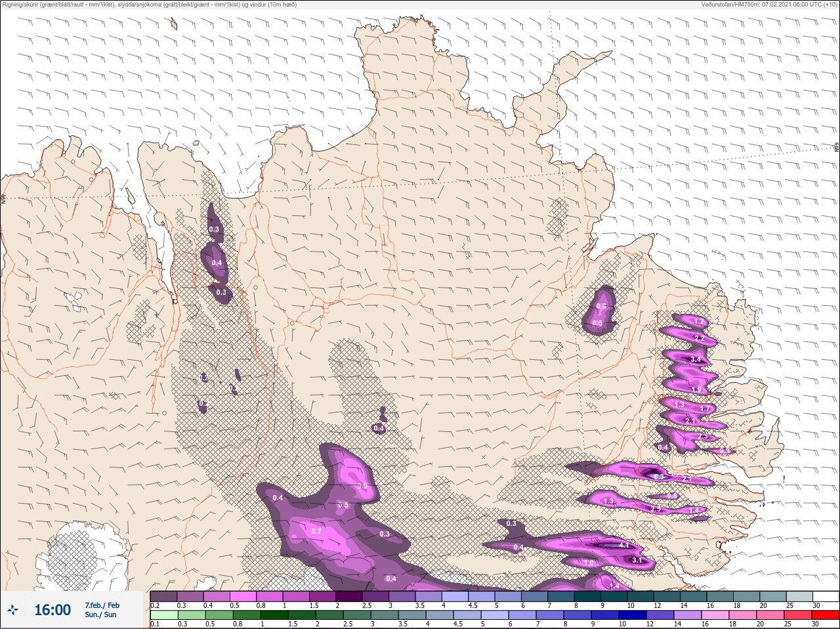This screenshot has width=840, height=629.
Task: Click the '4.1' precipitation value on map
Action: coord(624,545)
